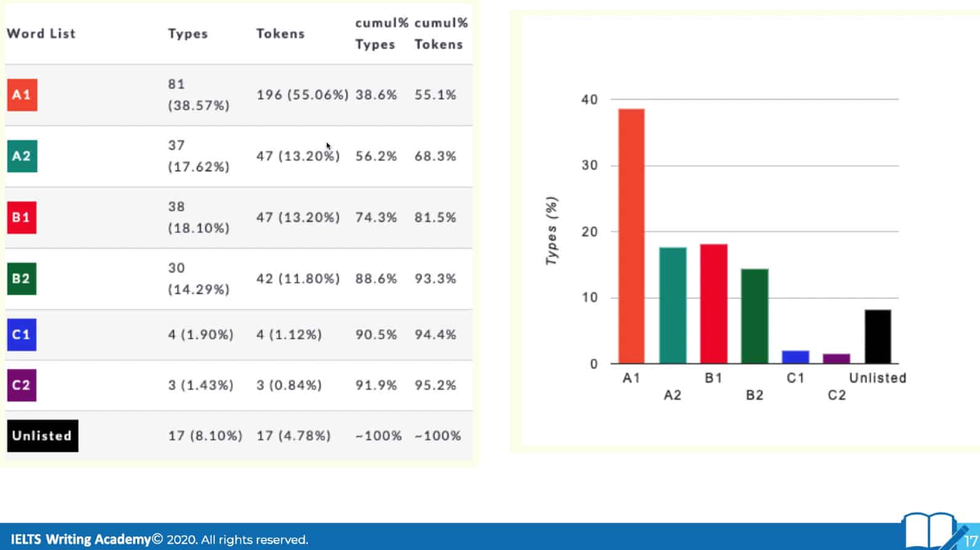Click the red A1 badge in the table
The image size is (980, 550).
pos(22,95)
